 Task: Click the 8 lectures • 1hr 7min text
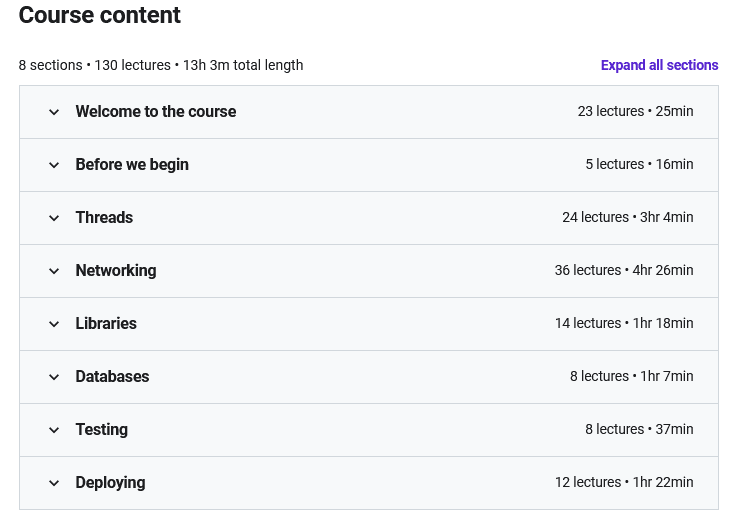[631, 376]
